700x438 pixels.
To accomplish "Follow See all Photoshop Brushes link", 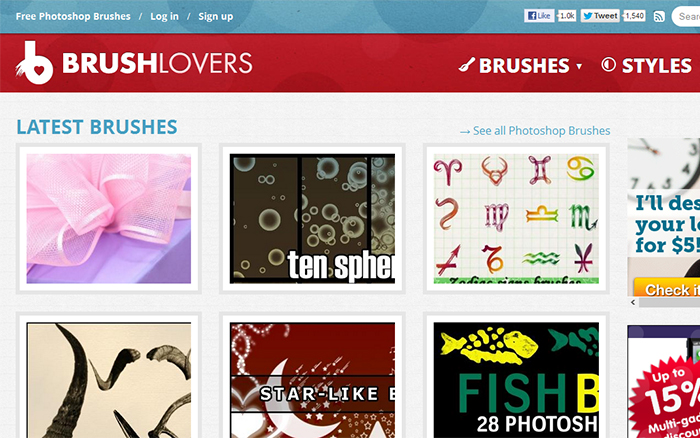I will pos(535,131).
